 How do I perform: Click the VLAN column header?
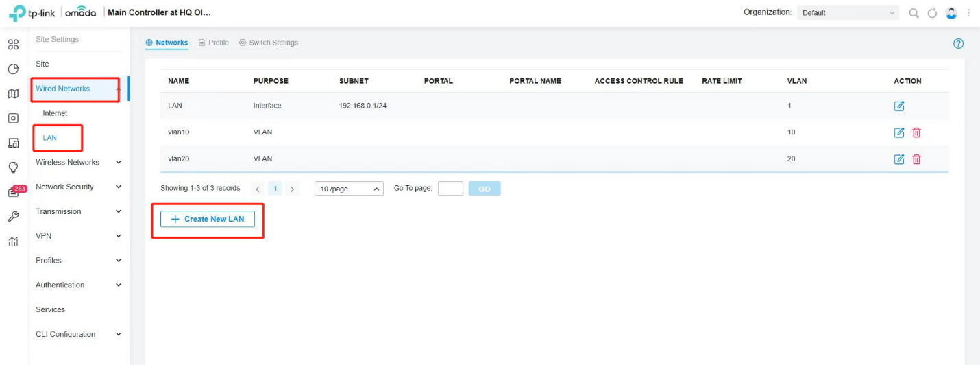click(x=797, y=81)
